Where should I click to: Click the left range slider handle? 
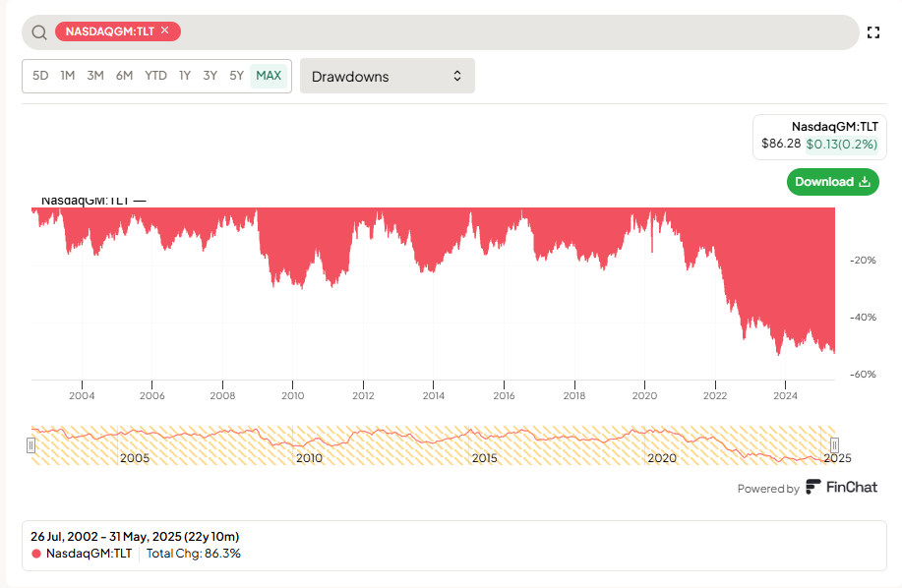pos(31,444)
